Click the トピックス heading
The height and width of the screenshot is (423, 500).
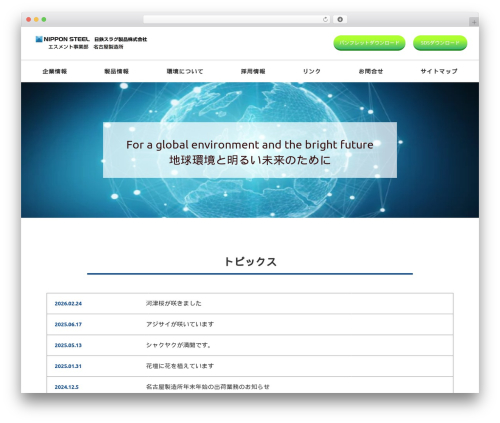click(x=250, y=262)
